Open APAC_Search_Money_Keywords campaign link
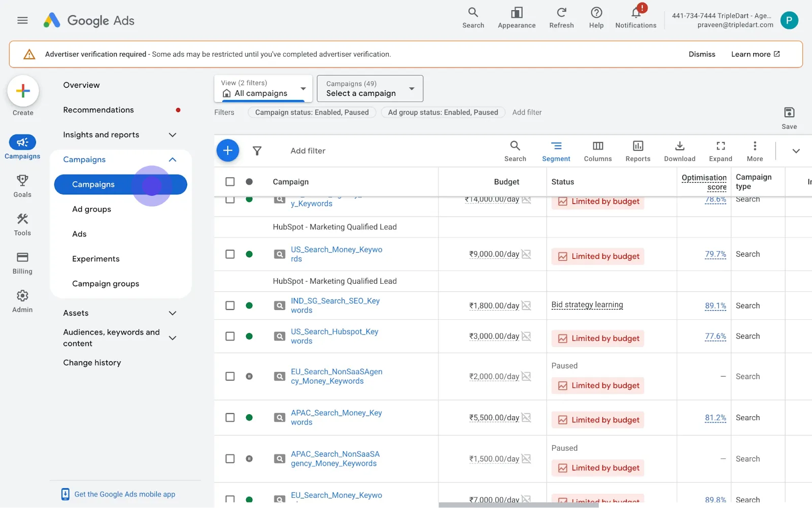This screenshot has width=812, height=508. pos(336,418)
